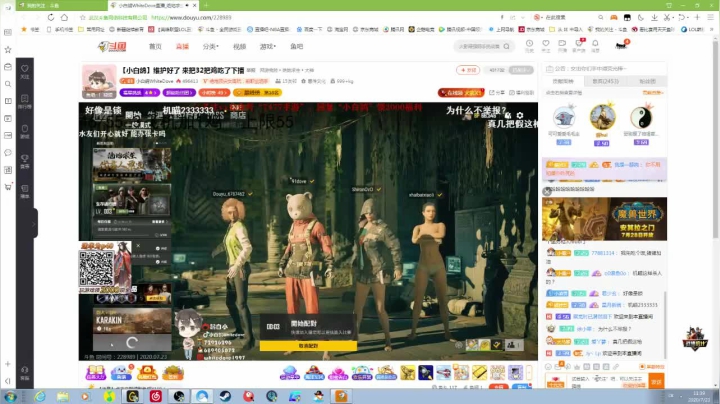
Task: Expand the collapsed Douyu sidebar arrow
Action: point(34,224)
